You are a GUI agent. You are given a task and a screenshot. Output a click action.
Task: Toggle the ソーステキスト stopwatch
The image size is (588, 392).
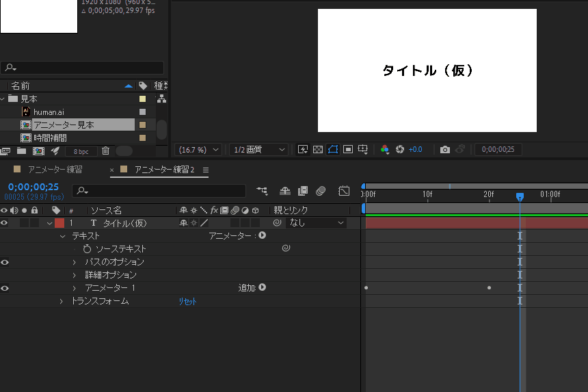click(x=87, y=249)
